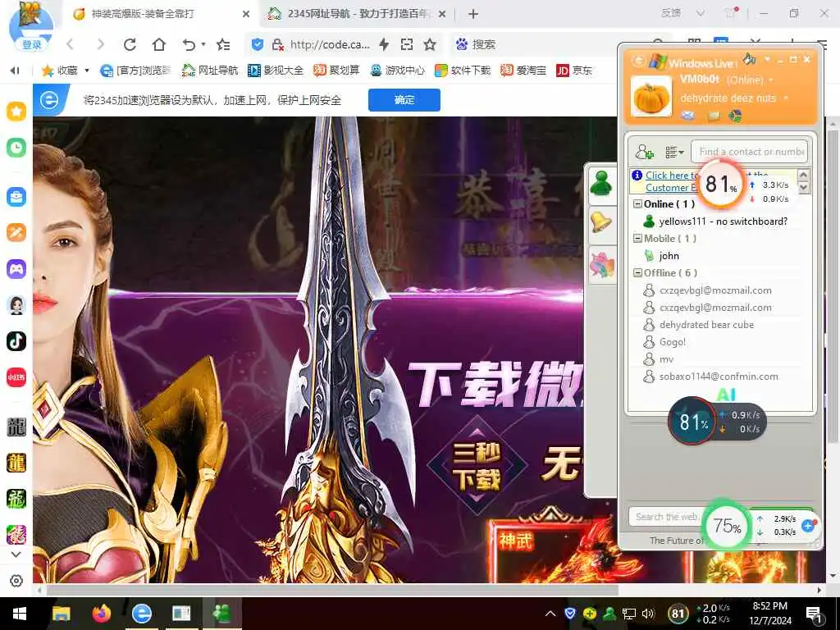Open the TikTok sidebar icon

coord(16,340)
